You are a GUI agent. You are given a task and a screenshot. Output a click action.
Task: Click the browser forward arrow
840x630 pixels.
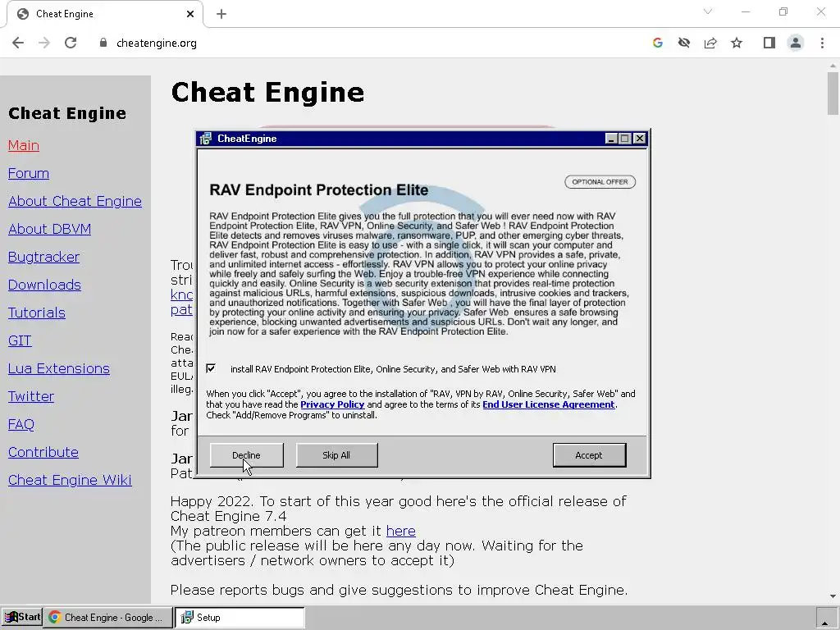pyautogui.click(x=44, y=43)
